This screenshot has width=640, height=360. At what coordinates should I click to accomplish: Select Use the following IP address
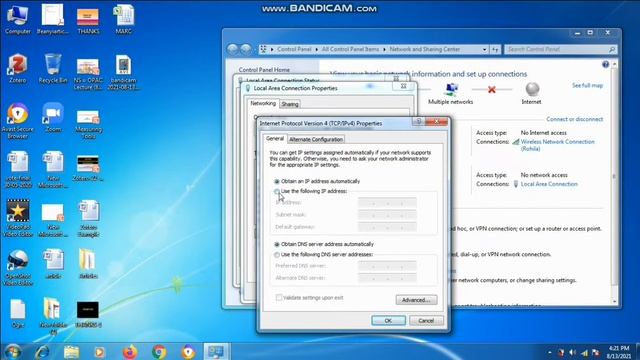tap(277, 191)
